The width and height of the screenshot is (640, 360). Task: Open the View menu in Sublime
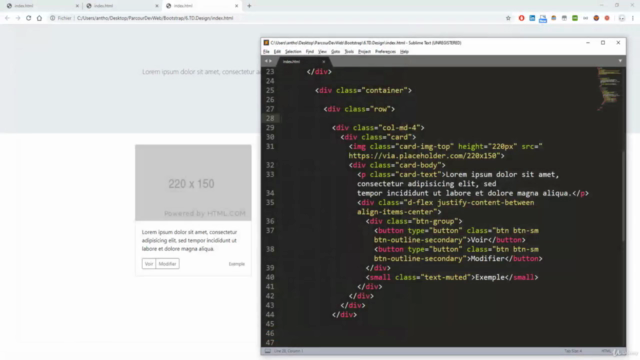click(322, 52)
